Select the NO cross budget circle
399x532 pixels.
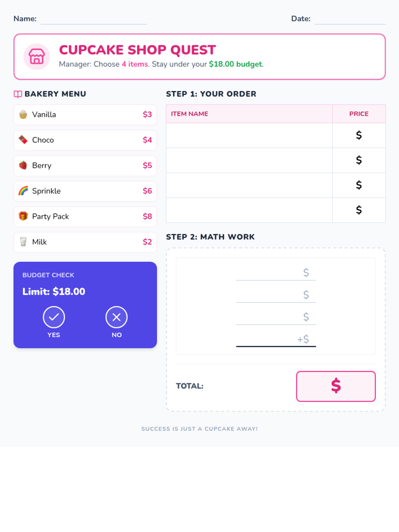(x=116, y=317)
